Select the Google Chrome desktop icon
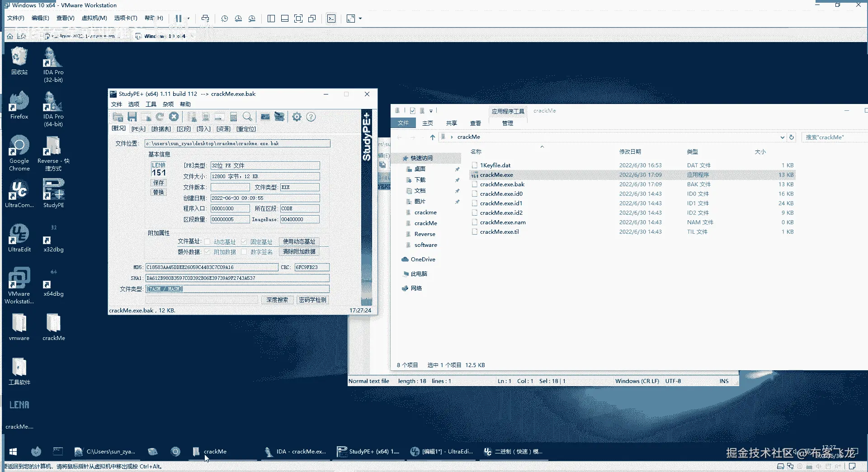Viewport: 868px width, 472px height. coord(19,153)
